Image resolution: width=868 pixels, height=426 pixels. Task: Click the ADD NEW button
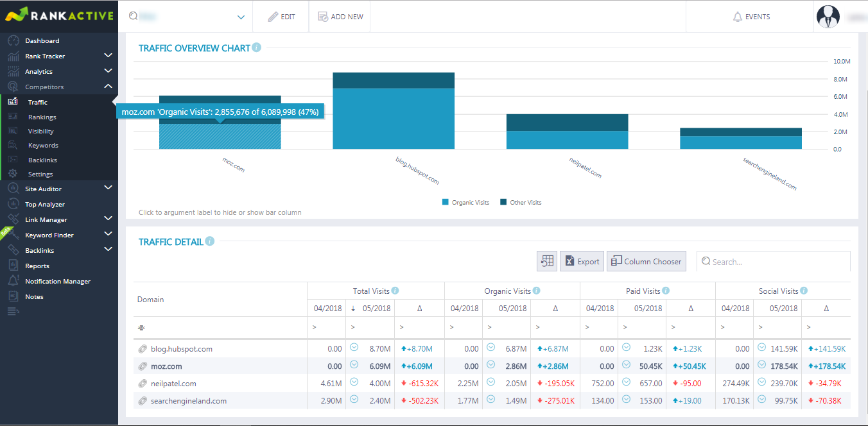340,17
